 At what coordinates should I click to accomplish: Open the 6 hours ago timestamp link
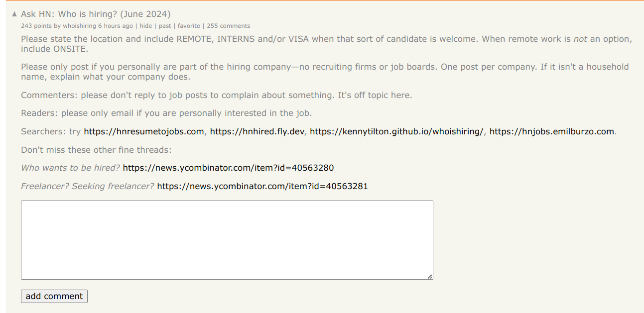point(116,26)
